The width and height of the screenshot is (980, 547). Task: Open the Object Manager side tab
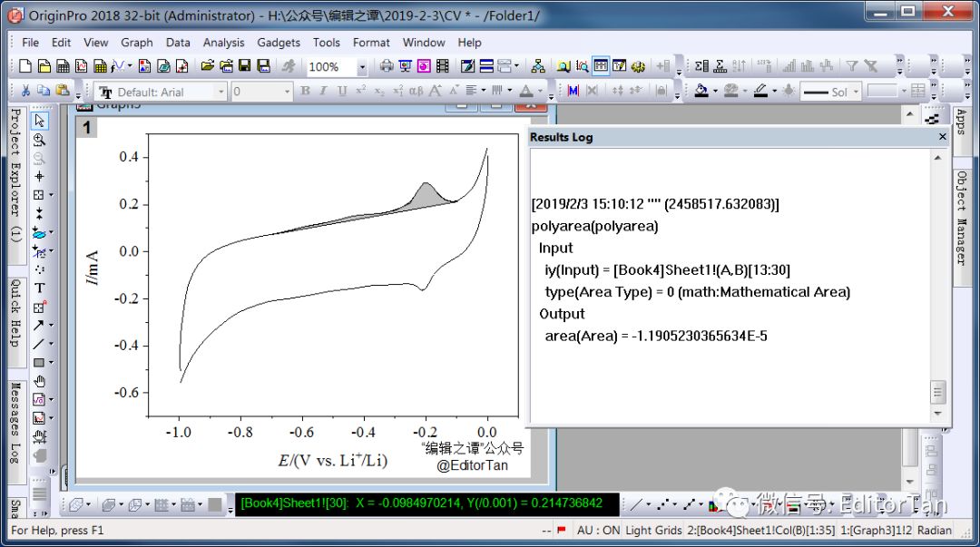962,229
